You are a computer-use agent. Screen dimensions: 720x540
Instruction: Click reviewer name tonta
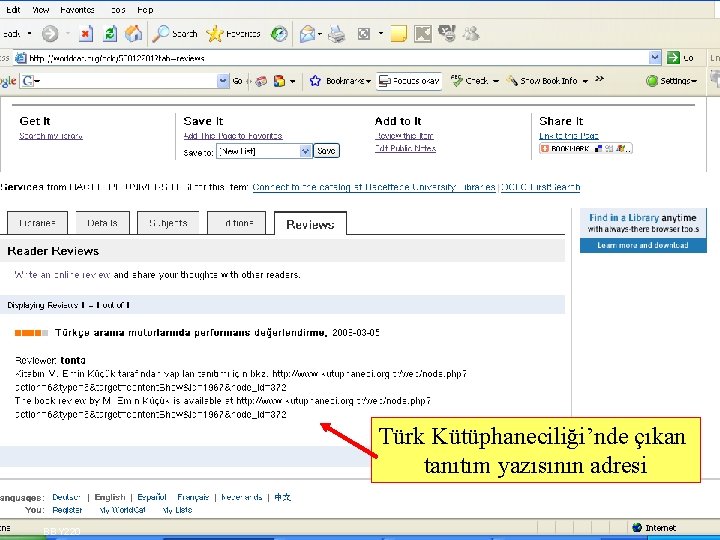click(73, 360)
